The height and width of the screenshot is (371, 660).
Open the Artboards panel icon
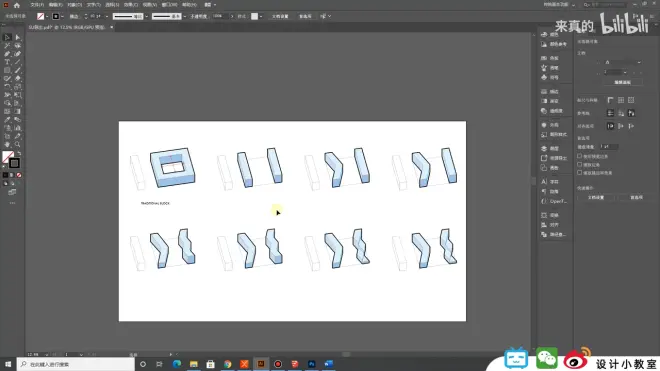(x=544, y=168)
